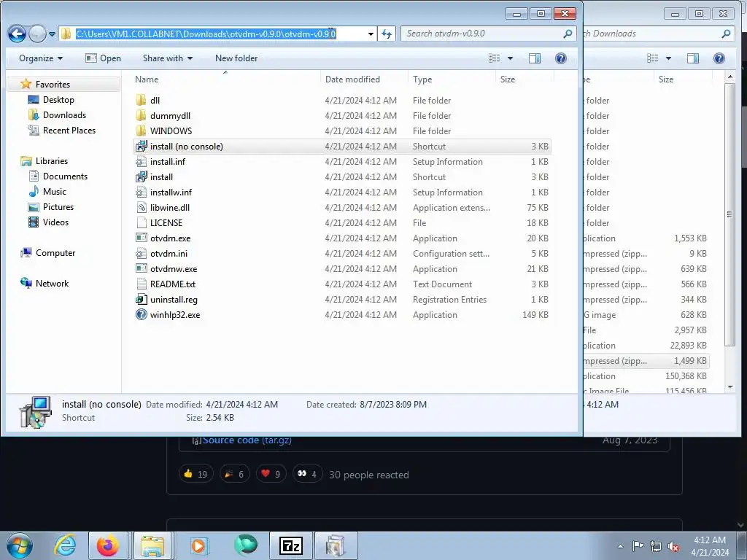This screenshot has width=747, height=560.
Task: Expand the address bar history dropdown
Action: click(x=371, y=34)
